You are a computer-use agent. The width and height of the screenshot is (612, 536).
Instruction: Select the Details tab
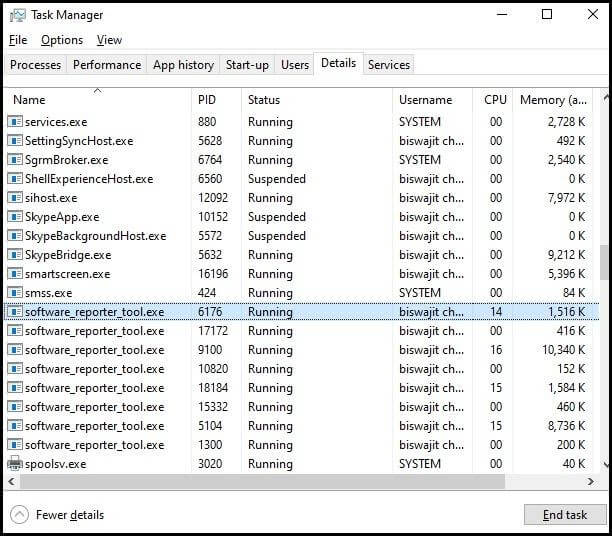click(338, 63)
